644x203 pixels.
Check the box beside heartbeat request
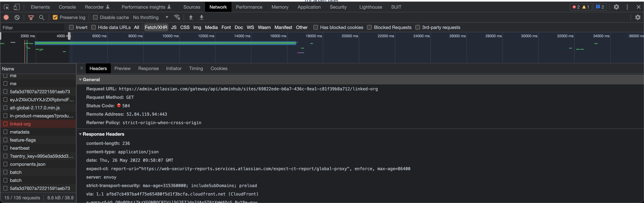pos(5,148)
